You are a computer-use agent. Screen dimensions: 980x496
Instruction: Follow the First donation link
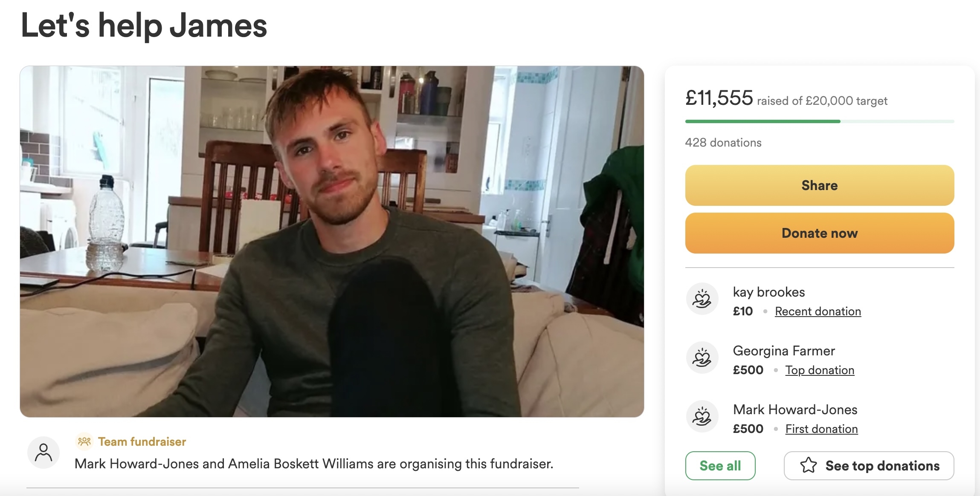(x=821, y=429)
